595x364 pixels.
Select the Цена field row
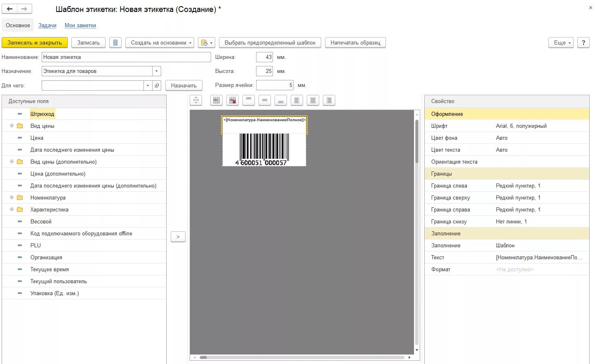[84, 138]
